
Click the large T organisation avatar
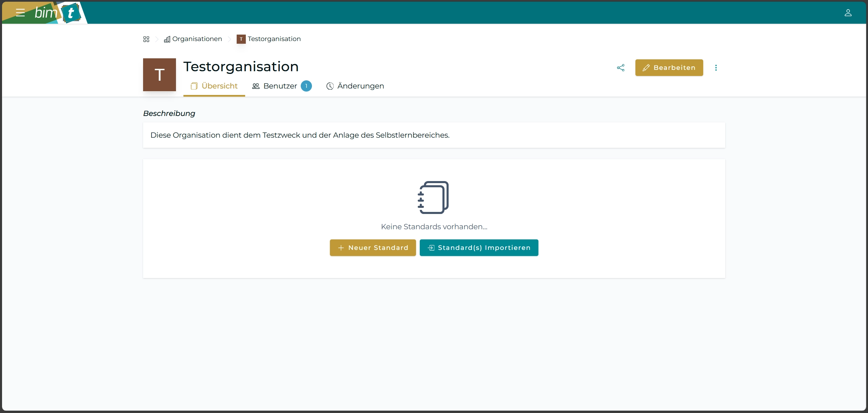pos(159,75)
